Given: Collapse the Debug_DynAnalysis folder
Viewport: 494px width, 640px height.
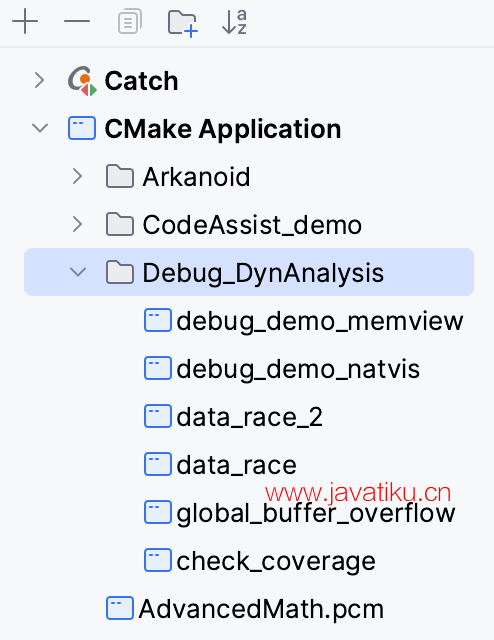Looking at the screenshot, I should tap(78, 272).
